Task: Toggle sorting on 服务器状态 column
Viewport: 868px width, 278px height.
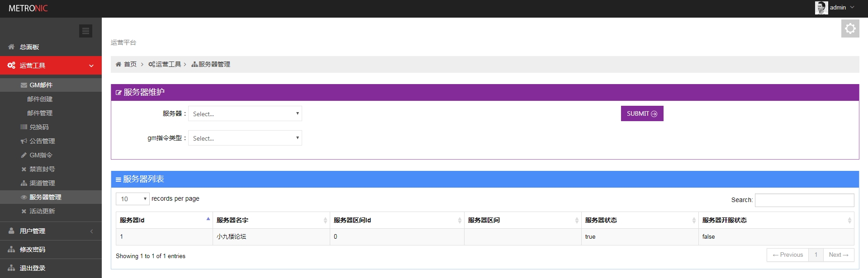Action: (639, 220)
